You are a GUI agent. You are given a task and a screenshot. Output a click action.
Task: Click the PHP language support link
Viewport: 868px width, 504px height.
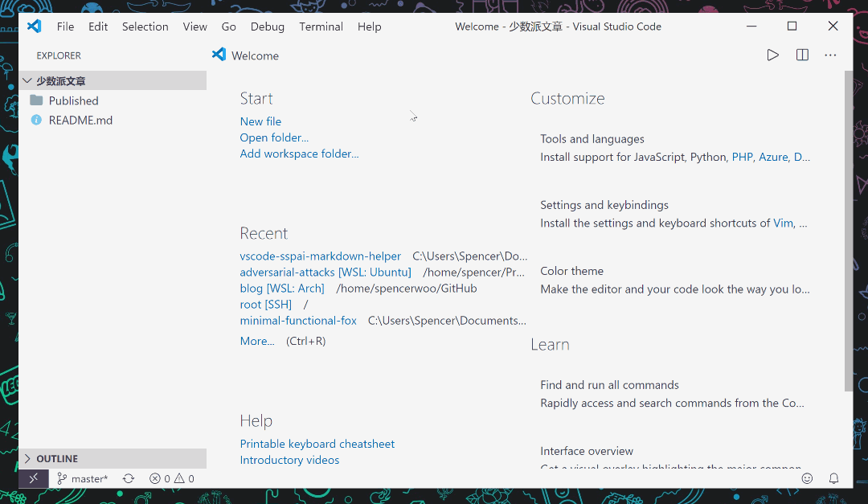(743, 157)
